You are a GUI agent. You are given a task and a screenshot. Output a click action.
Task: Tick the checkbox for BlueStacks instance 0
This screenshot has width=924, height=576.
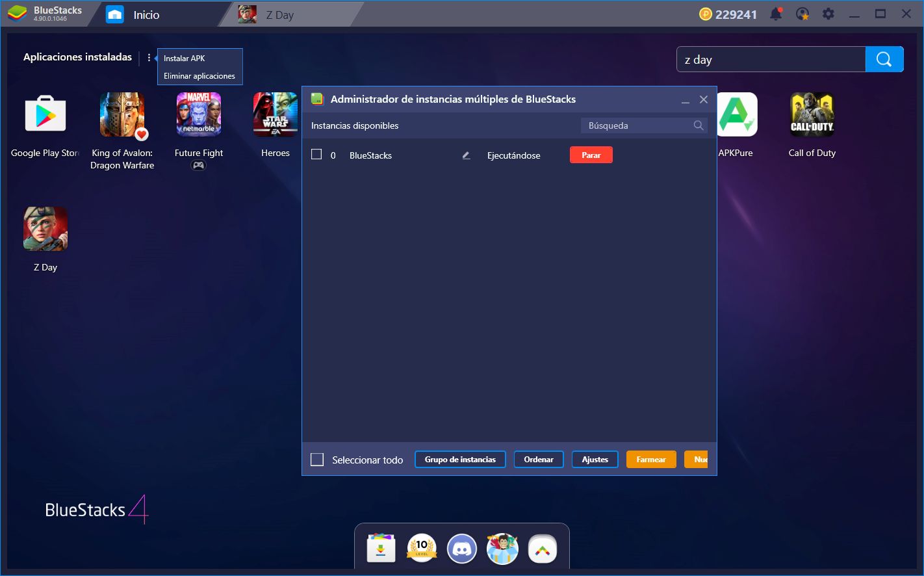point(316,155)
